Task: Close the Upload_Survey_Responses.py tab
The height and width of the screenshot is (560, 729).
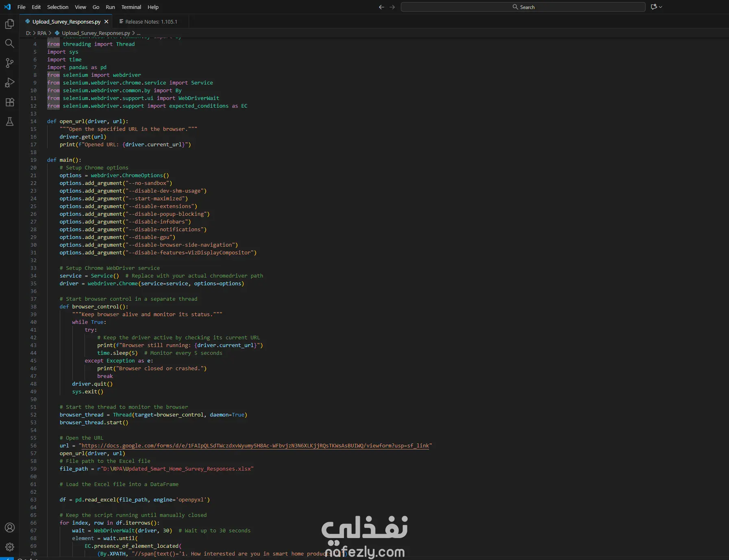Action: [106, 22]
